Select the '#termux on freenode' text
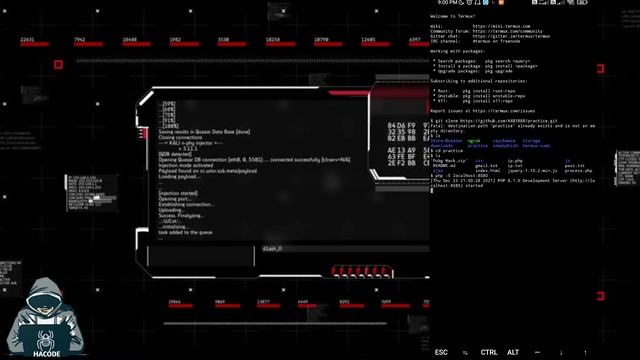The image size is (640, 360). [496, 41]
